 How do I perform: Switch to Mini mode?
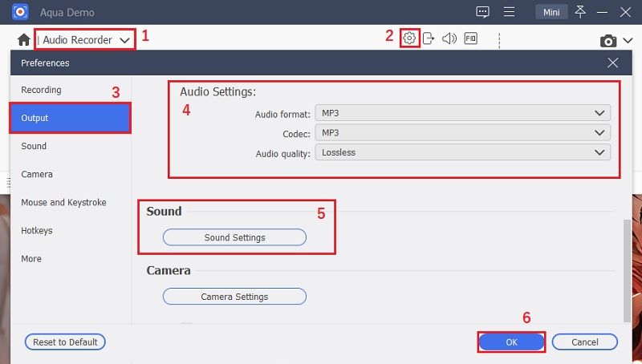(551, 12)
